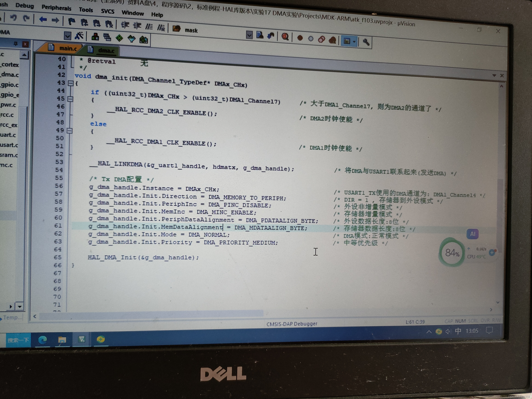
Task: Select sram.c in project tree
Action: (x=9, y=155)
